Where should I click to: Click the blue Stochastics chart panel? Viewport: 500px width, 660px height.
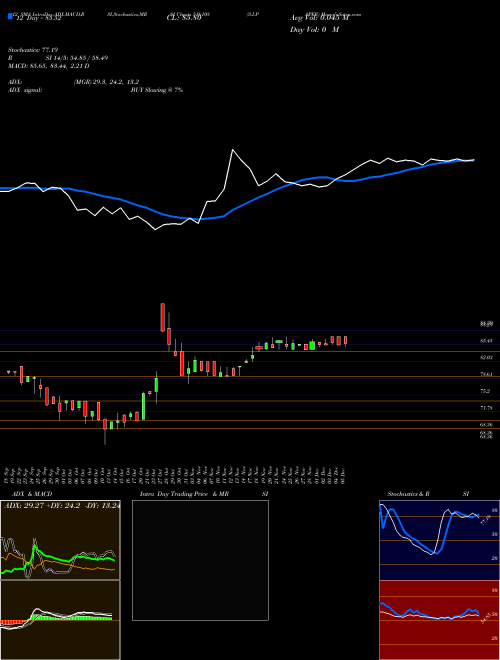click(x=439, y=540)
